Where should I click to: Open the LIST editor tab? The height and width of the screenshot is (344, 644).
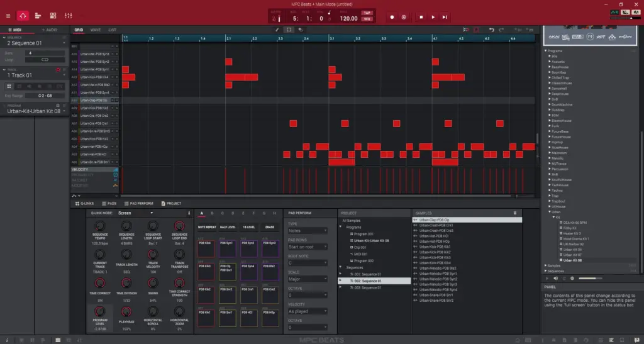pos(112,30)
